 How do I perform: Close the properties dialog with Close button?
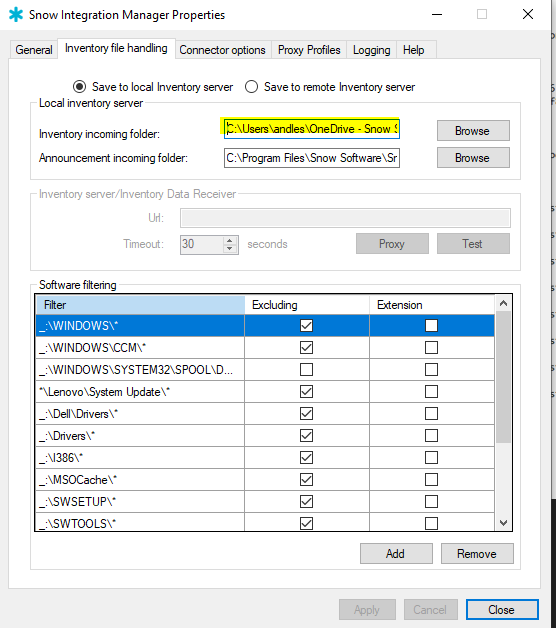point(502,610)
